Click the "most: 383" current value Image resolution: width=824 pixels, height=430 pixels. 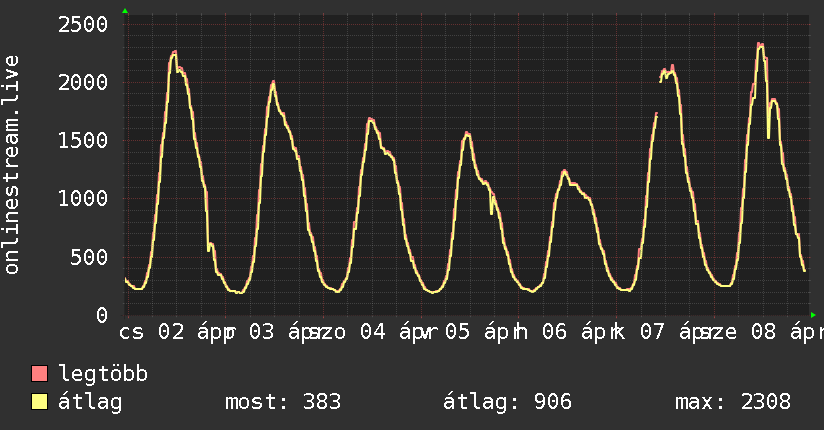tap(281, 403)
